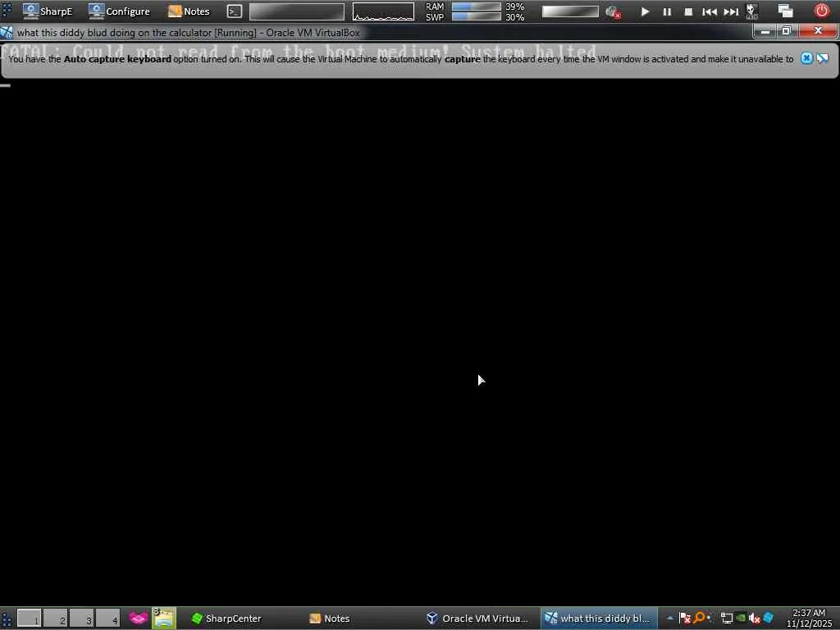Open the Configure button in top bar
This screenshot has width=840, height=630.
pyautogui.click(x=119, y=11)
